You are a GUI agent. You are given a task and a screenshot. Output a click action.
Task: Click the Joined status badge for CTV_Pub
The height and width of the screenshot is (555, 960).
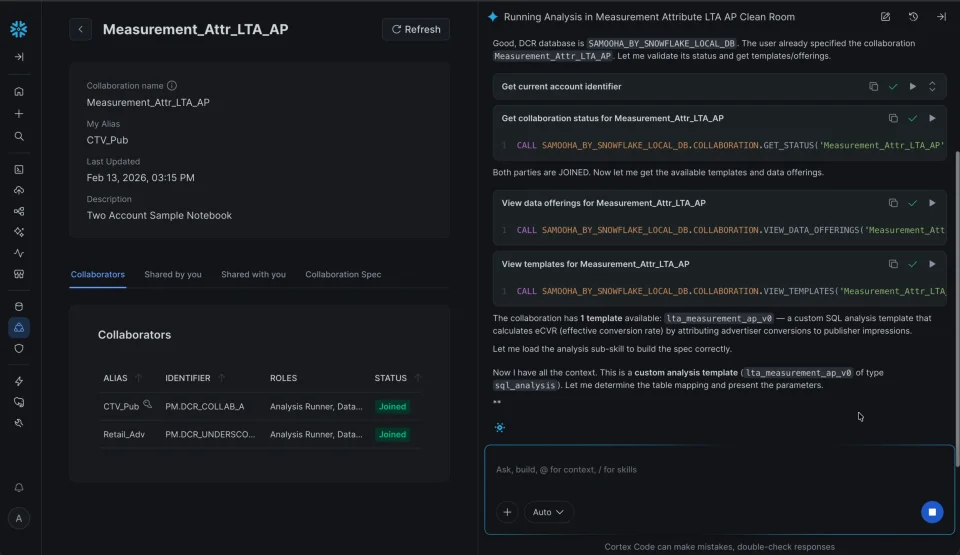392,407
